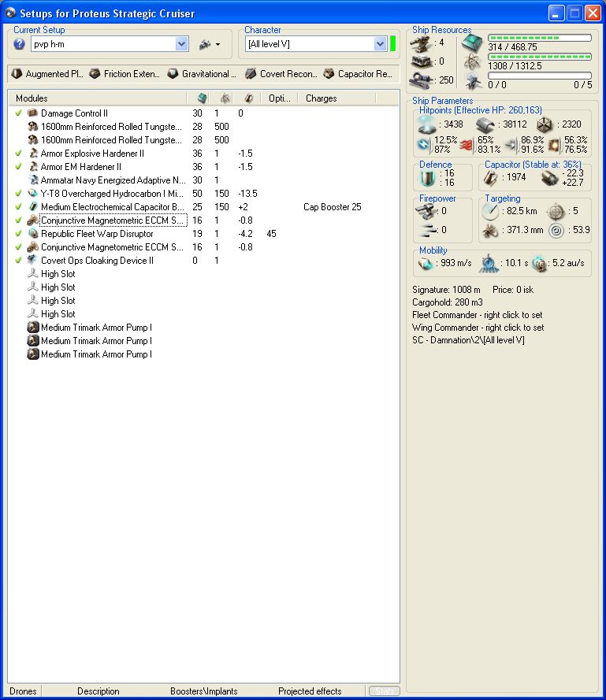The width and height of the screenshot is (606, 700).
Task: Click the CPU usage progress bar
Action: click(540, 38)
